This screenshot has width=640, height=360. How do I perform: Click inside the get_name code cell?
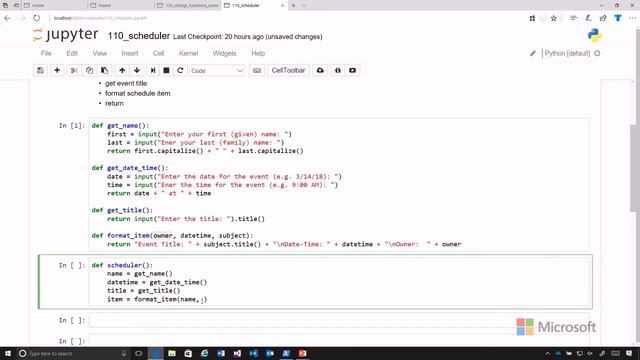(x=339, y=184)
